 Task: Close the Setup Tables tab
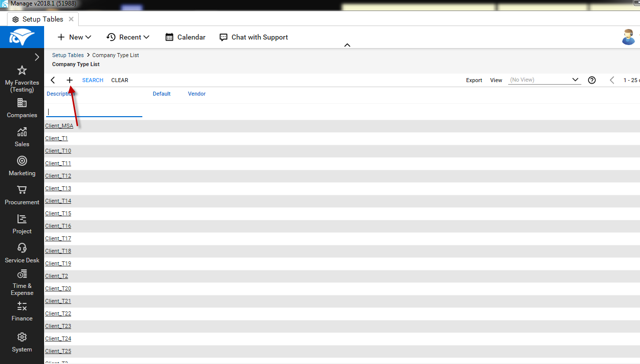71,19
